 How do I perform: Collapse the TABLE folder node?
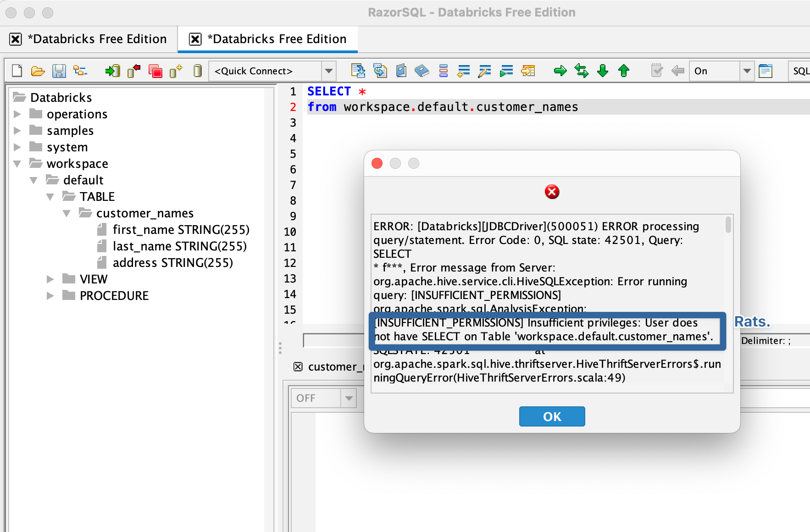click(50, 197)
